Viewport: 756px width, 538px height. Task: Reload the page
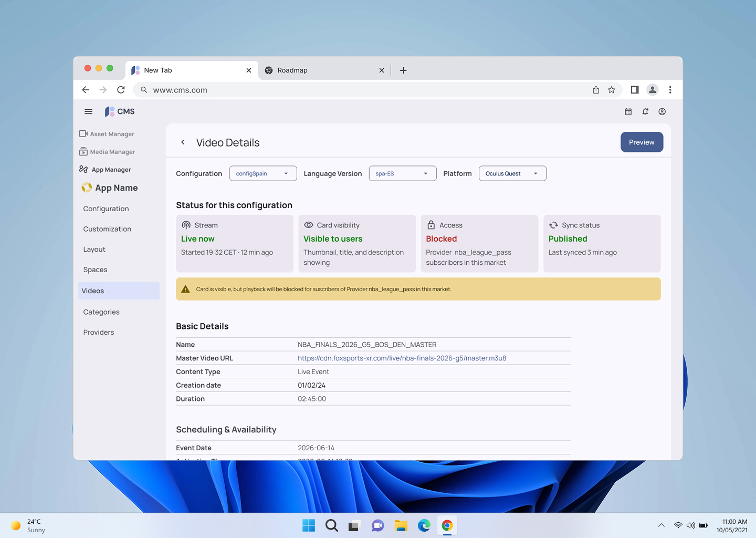121,90
